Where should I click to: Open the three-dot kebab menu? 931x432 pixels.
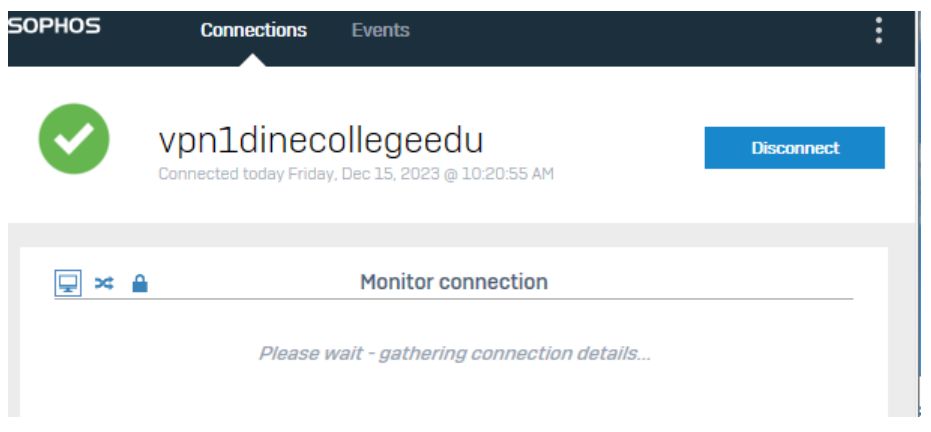(x=878, y=30)
